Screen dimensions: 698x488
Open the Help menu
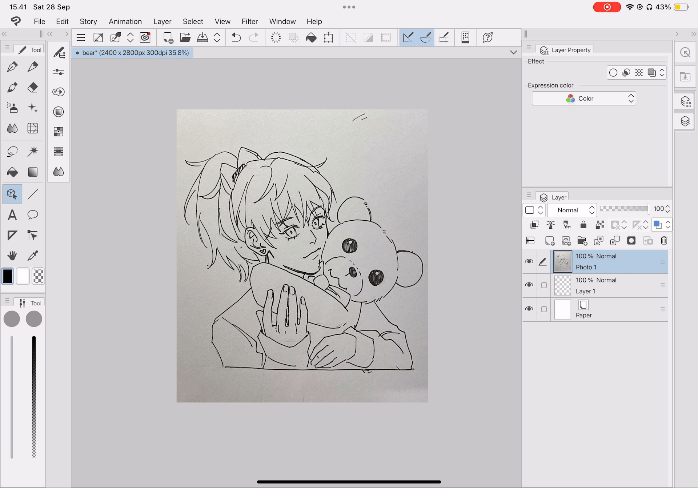(x=314, y=21)
